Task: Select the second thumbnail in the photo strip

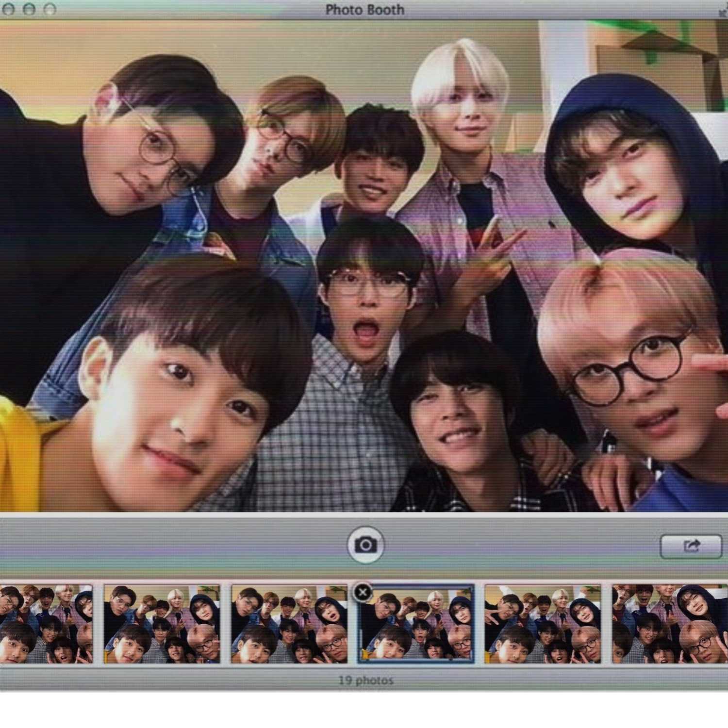Action: pyautogui.click(x=162, y=624)
